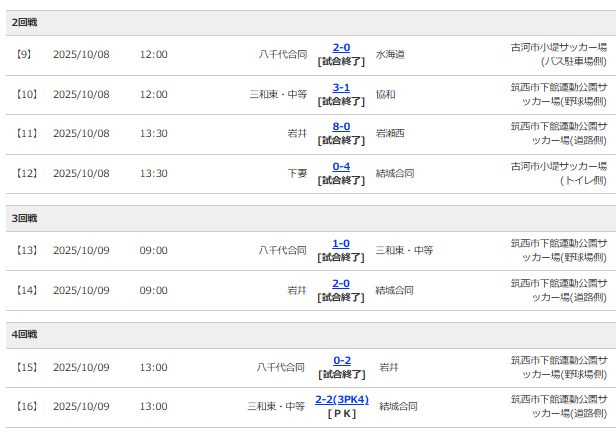Select the 協和 team name in match 10
Image resolution: width=616 pixels, height=440 pixels.
click(385, 94)
